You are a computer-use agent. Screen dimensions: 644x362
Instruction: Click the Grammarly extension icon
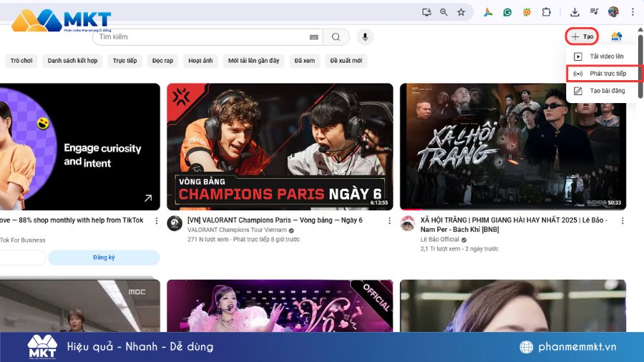click(507, 12)
